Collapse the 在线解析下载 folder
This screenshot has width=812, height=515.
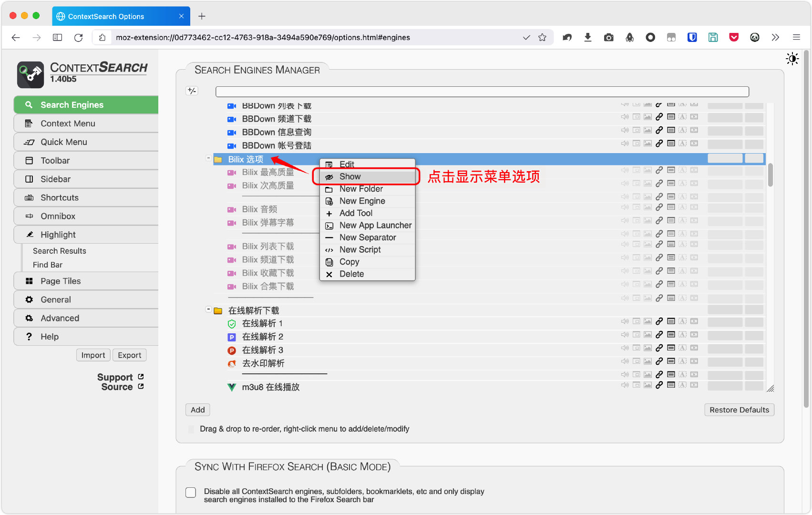[x=208, y=309]
